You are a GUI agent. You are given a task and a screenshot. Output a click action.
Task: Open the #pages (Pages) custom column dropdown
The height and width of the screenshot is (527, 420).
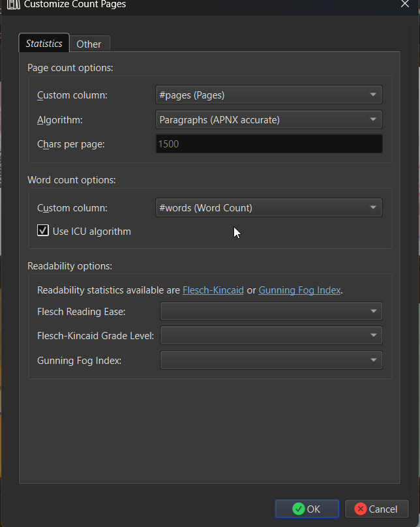pyautogui.click(x=269, y=95)
